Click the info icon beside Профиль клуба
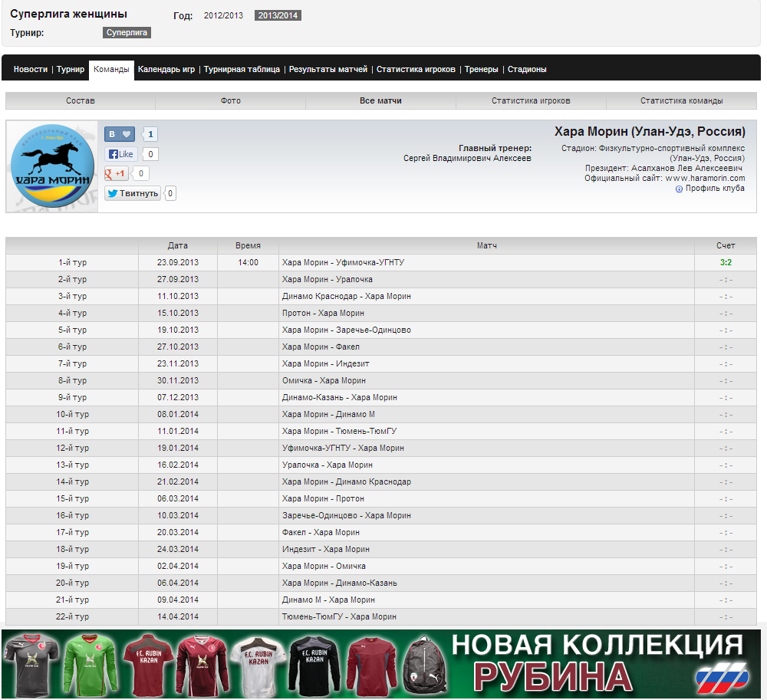 (x=679, y=189)
